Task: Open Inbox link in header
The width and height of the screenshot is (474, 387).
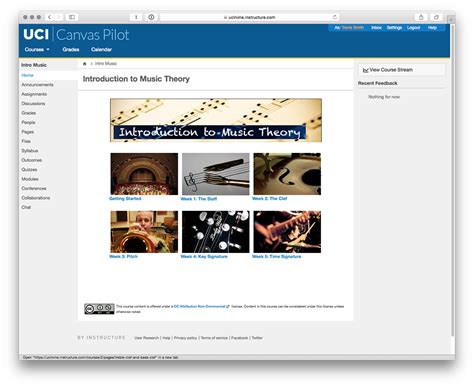Action: pos(376,28)
